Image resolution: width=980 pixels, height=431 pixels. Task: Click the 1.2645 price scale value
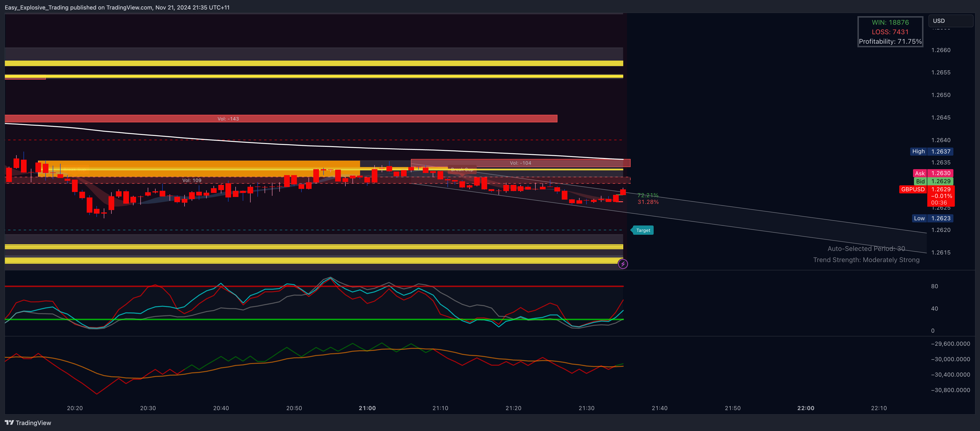pyautogui.click(x=941, y=118)
